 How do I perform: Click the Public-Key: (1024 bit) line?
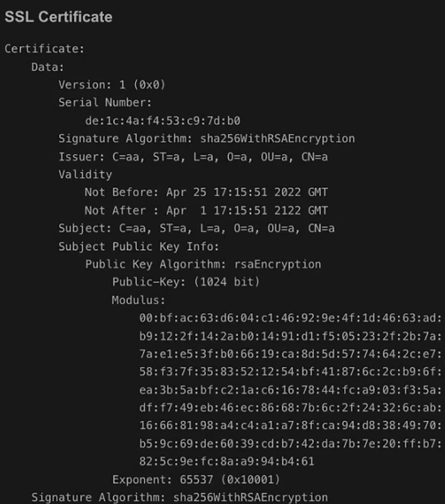pyautogui.click(x=186, y=282)
